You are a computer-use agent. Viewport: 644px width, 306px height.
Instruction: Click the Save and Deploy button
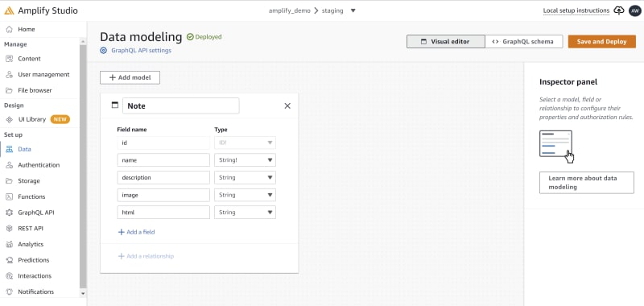[x=601, y=42]
